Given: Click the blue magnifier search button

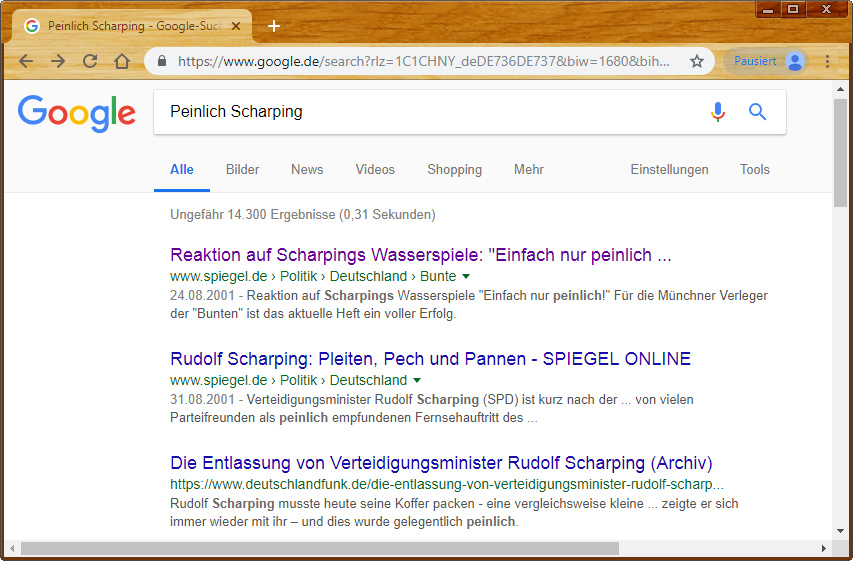Looking at the screenshot, I should (x=757, y=112).
